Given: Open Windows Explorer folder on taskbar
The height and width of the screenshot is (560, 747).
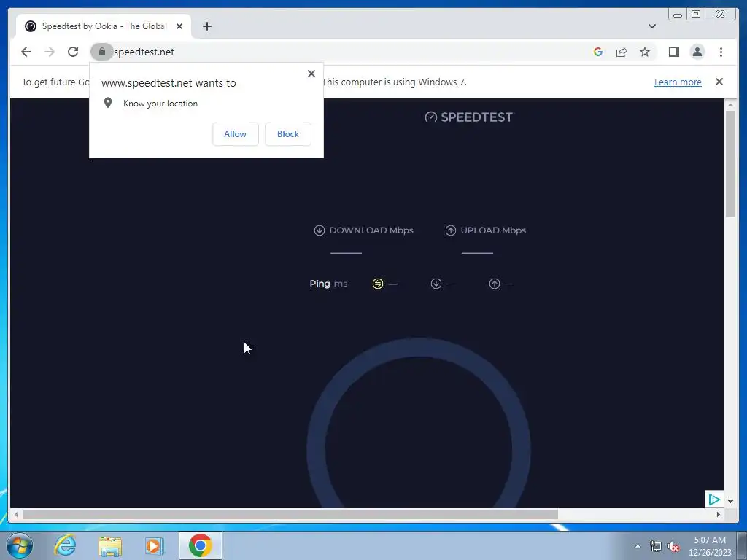Looking at the screenshot, I should point(110,545).
